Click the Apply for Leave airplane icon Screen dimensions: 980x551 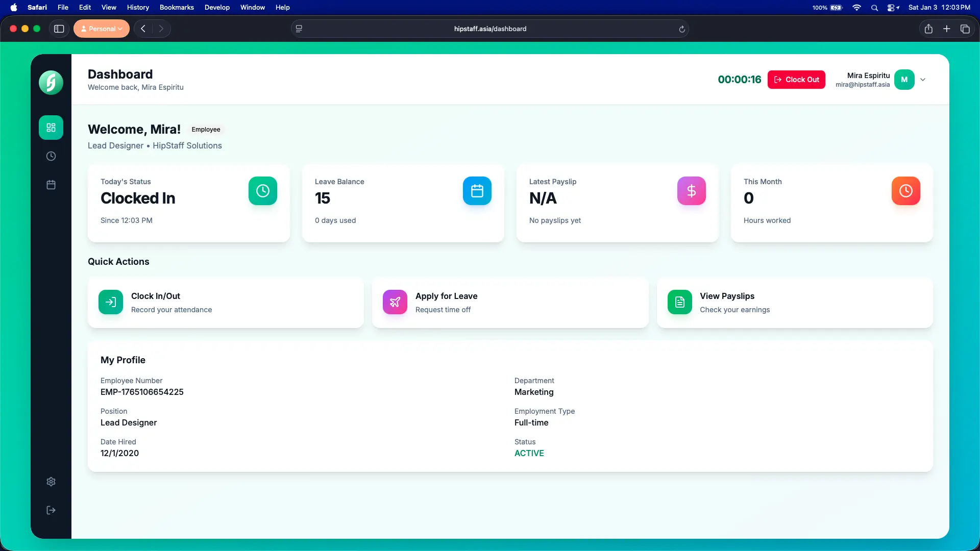pos(395,302)
